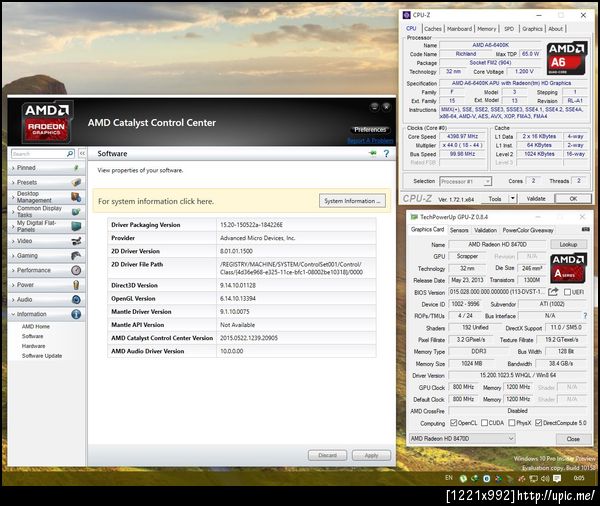Click the blue Information icon
The image size is (600, 506).
coord(76,314)
